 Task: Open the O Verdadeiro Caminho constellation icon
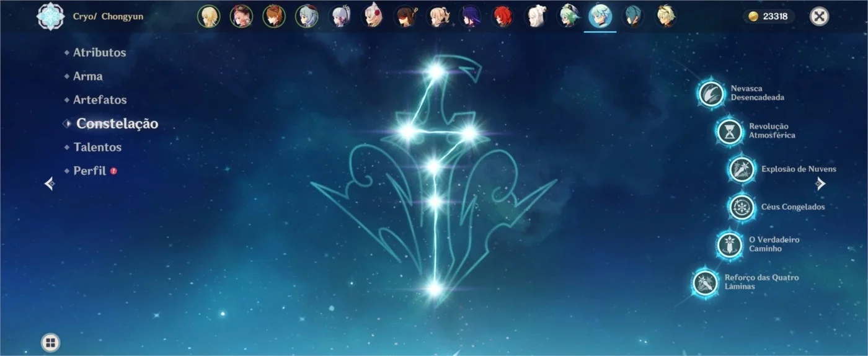[x=730, y=244]
